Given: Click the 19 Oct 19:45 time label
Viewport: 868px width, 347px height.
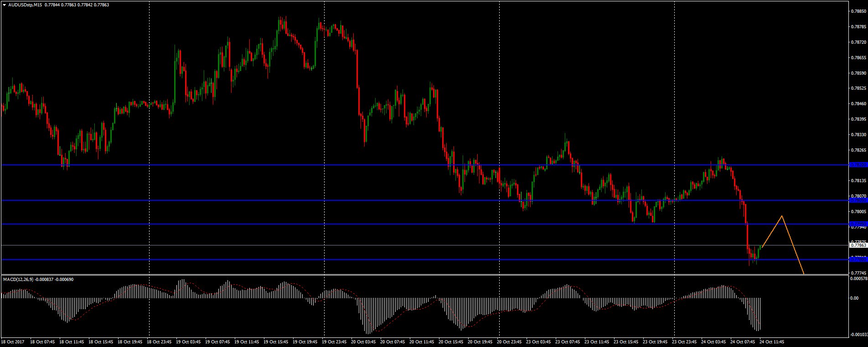Looking at the screenshot, I should [x=305, y=342].
